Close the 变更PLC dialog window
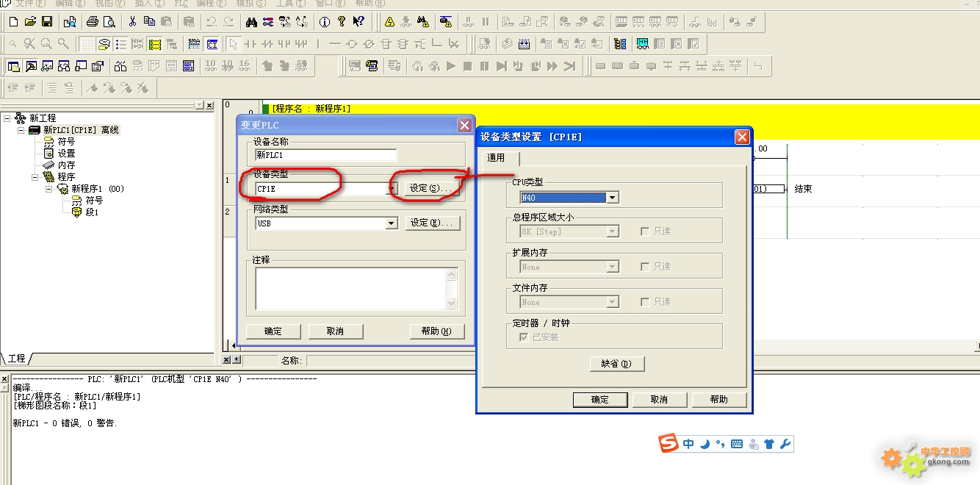 (464, 126)
